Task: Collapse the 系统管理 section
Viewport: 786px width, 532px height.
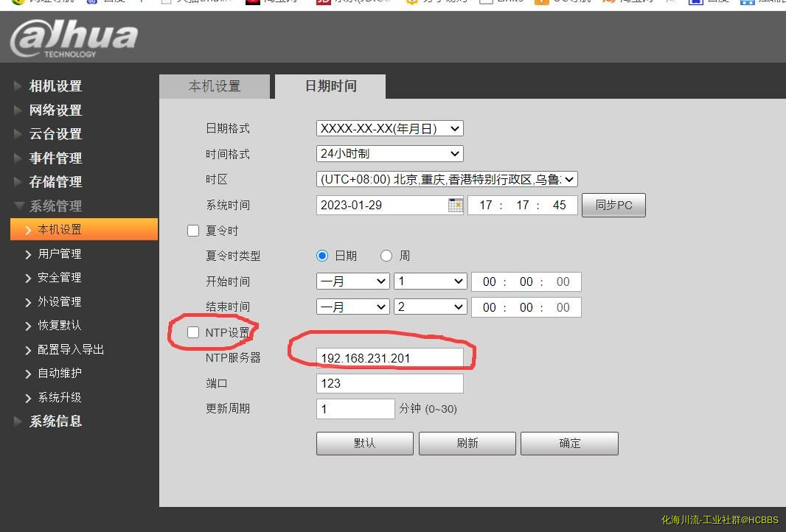Action: pos(55,206)
